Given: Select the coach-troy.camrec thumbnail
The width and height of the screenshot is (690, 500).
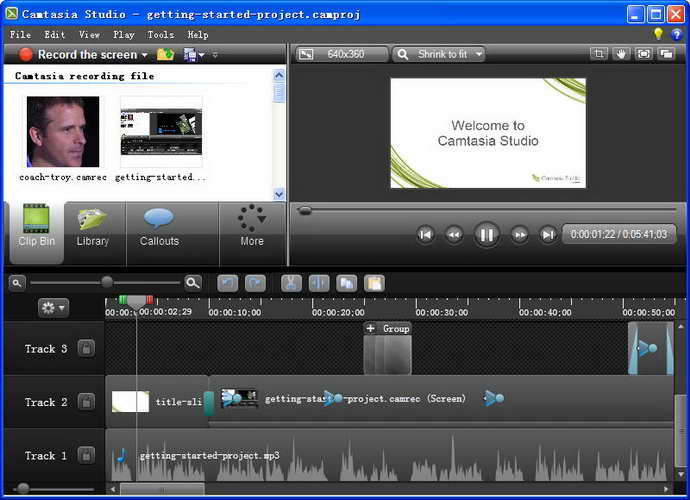Looking at the screenshot, I should [63, 132].
